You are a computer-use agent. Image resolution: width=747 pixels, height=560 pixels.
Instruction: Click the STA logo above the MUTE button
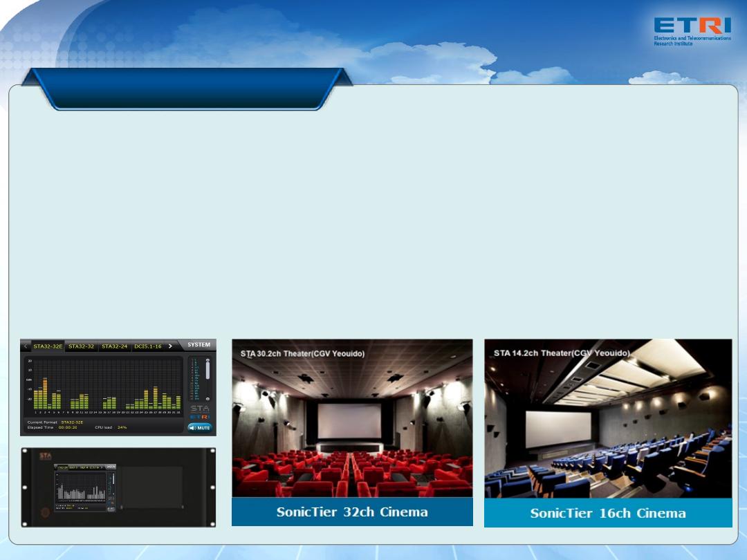pos(200,409)
